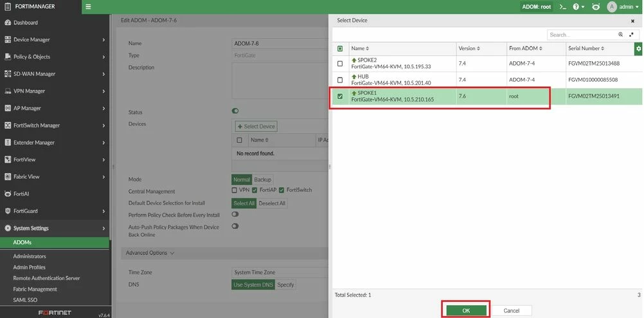
Task: Click the SD-WAN Manager sidebar icon
Action: [8, 74]
